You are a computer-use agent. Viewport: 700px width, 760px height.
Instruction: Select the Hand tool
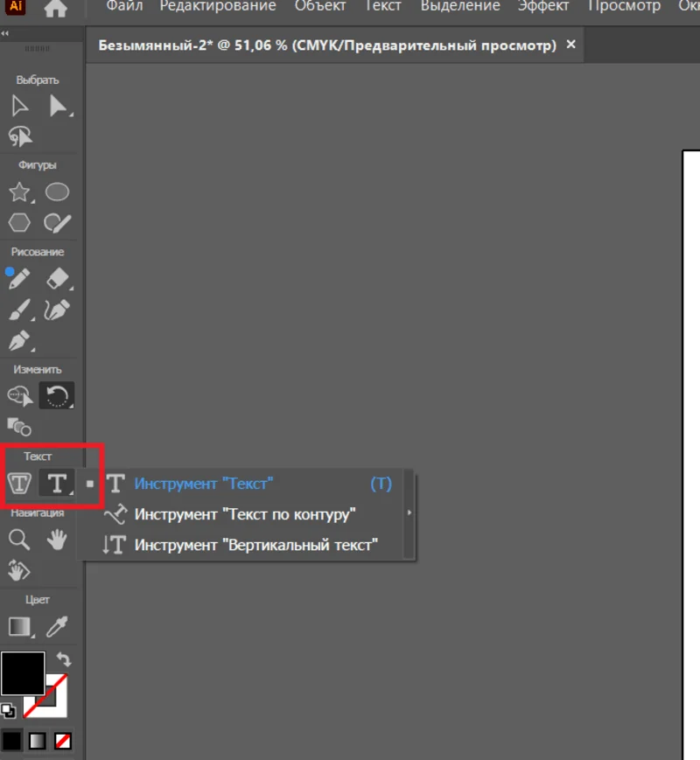(x=57, y=540)
